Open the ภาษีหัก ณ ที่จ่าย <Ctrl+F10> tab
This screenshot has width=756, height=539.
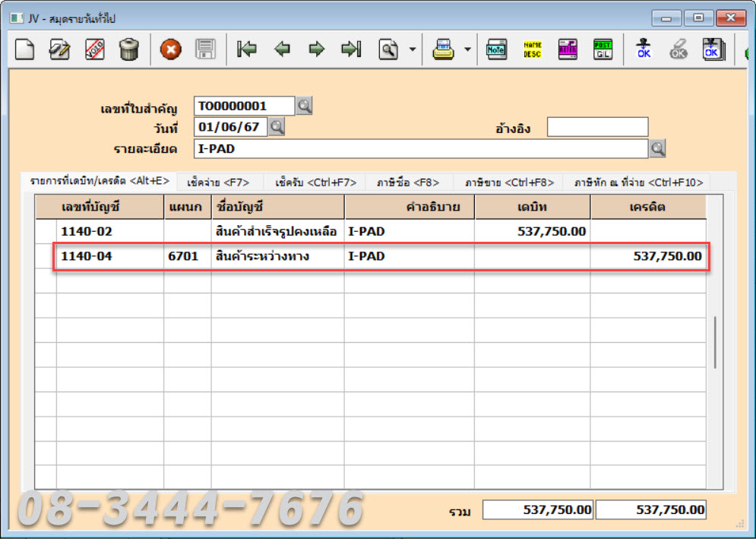[638, 182]
